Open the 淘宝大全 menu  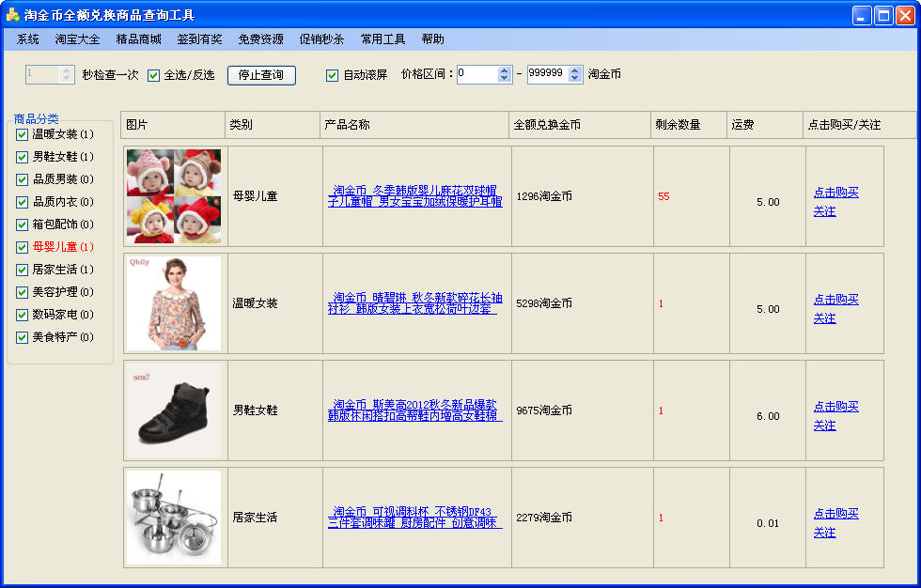coord(77,39)
